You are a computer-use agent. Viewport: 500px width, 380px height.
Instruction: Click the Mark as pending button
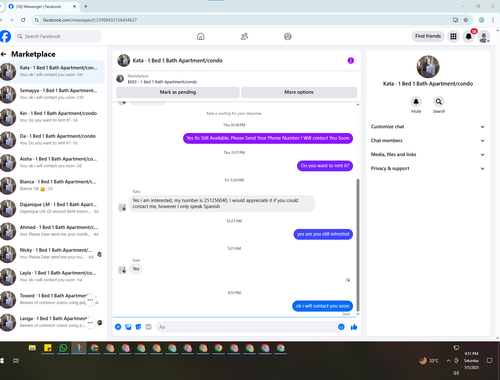point(178,92)
